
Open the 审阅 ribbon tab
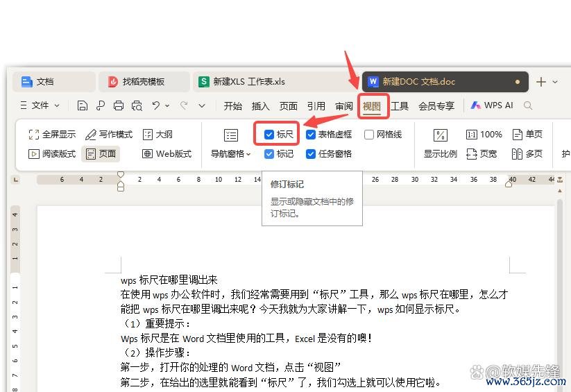point(344,106)
